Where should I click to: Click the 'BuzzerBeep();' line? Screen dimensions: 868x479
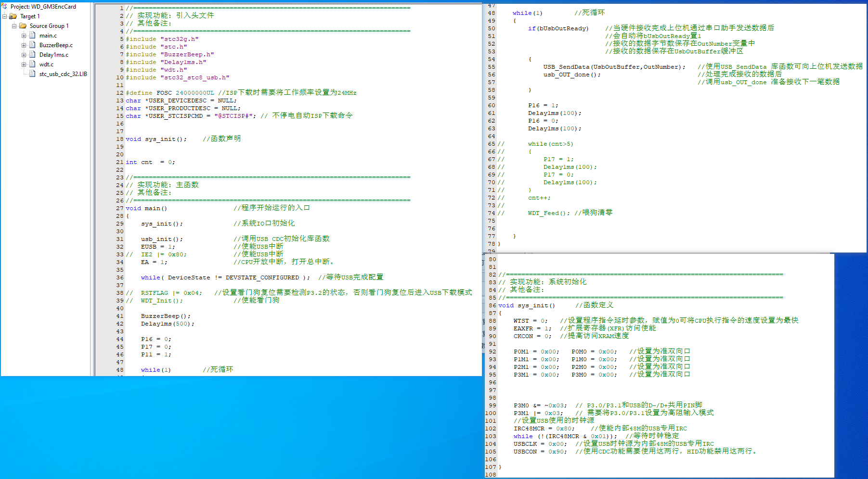pyautogui.click(x=166, y=316)
